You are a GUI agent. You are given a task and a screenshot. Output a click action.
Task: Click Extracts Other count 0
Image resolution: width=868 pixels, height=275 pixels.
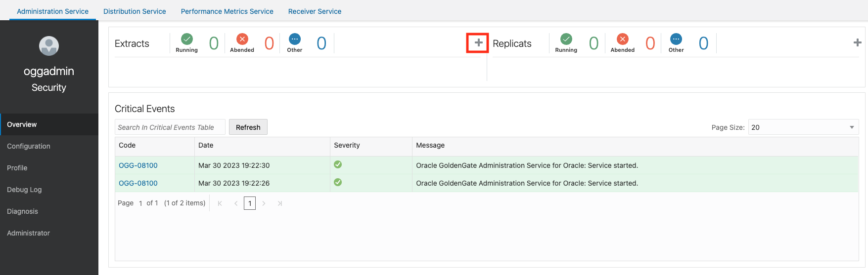(x=321, y=43)
